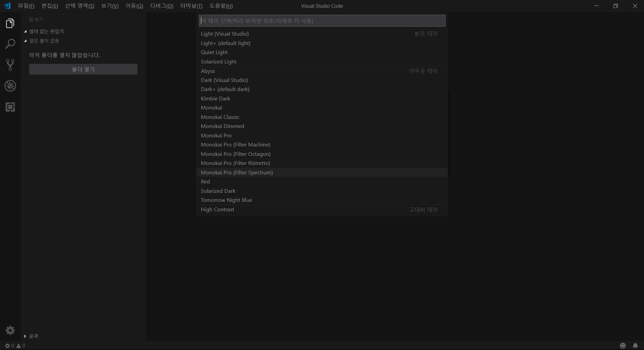Open the Search view in activity bar

[10, 44]
